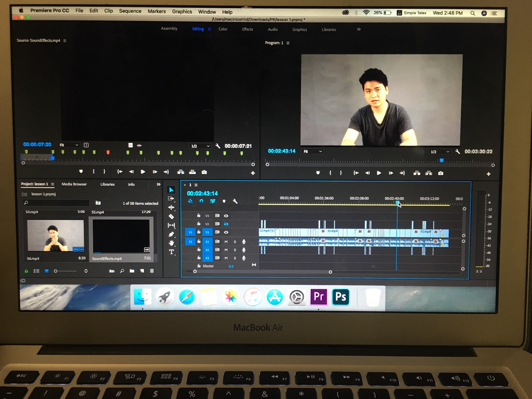
Task: Open Program monitor Fit zoom dropdown
Action: [x=313, y=151]
